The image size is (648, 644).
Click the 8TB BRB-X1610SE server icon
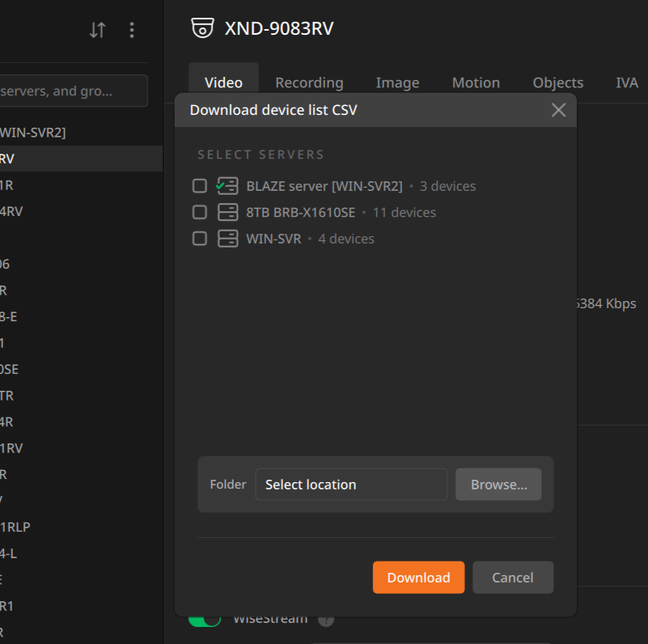click(227, 213)
